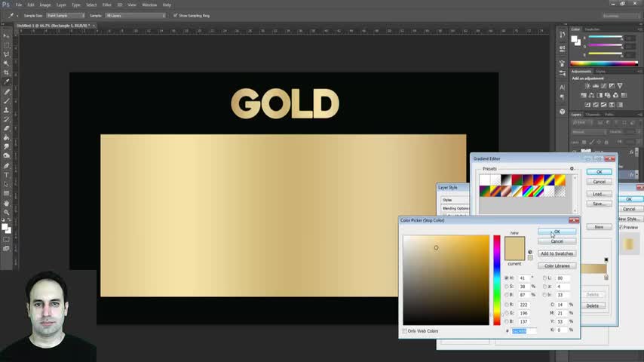Select HSB B (brightness) radio button

(x=507, y=295)
